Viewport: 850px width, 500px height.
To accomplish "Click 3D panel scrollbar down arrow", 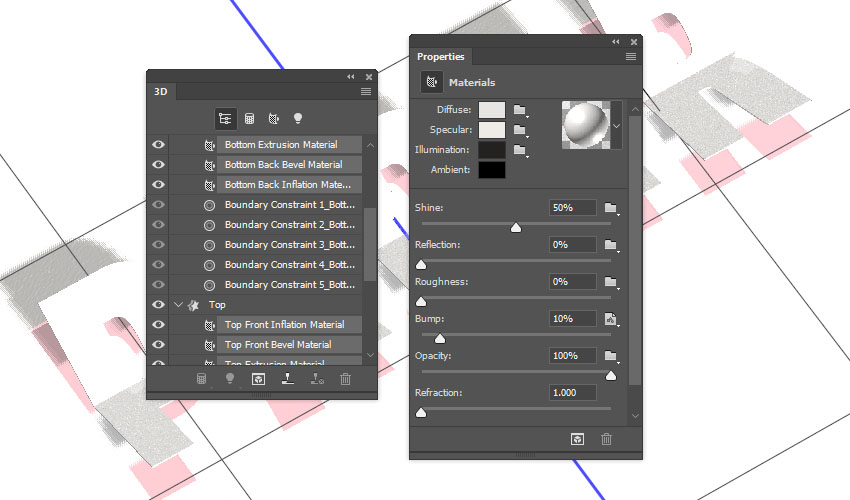I will (x=370, y=355).
